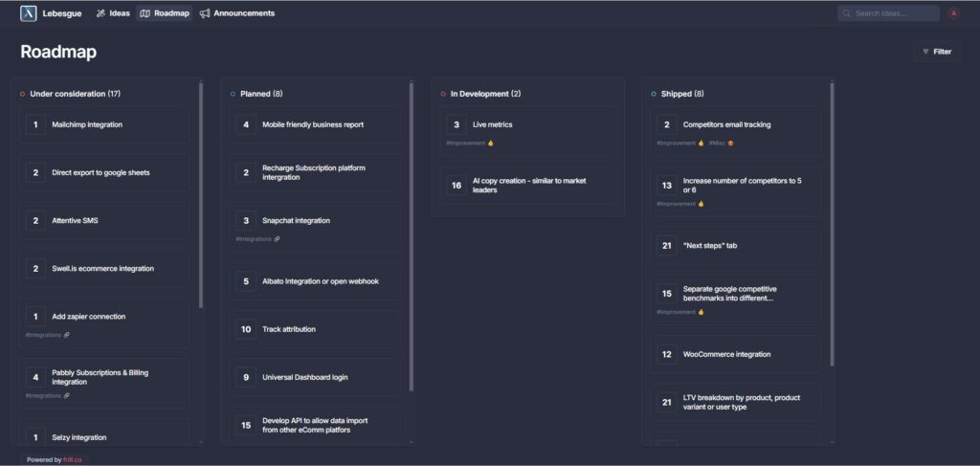Viewport: 980px width, 466px height.
Task: Vote on Mobile friendly business report
Action: [x=246, y=124]
